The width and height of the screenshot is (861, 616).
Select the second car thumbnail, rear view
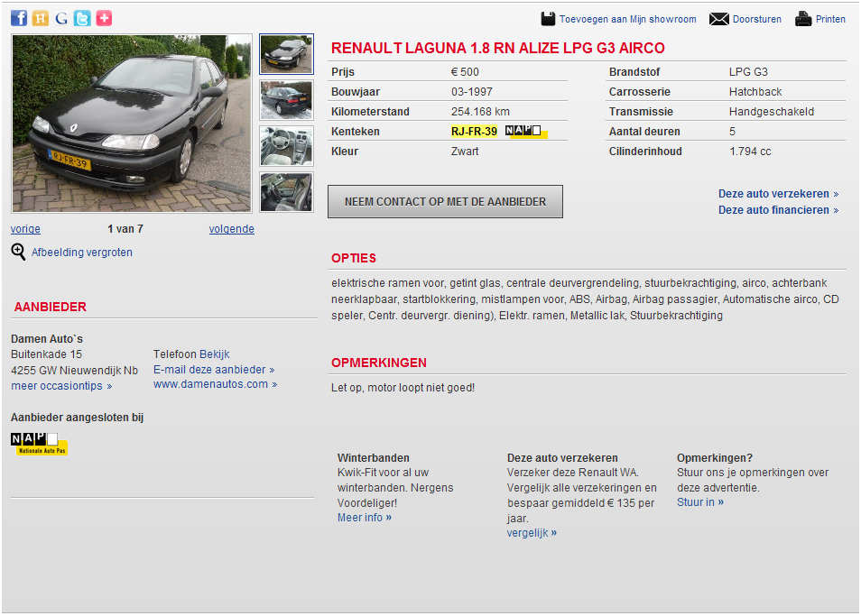[286, 100]
